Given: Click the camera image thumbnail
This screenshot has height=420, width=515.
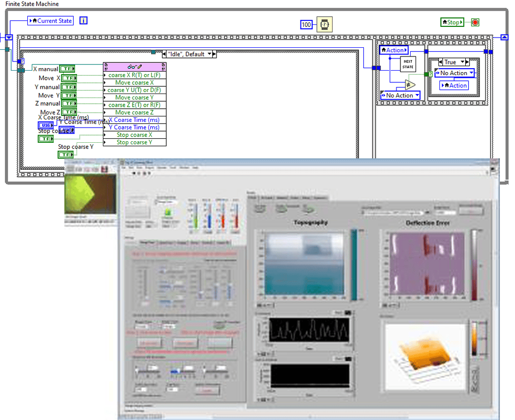Looking at the screenshot, I should point(90,193).
